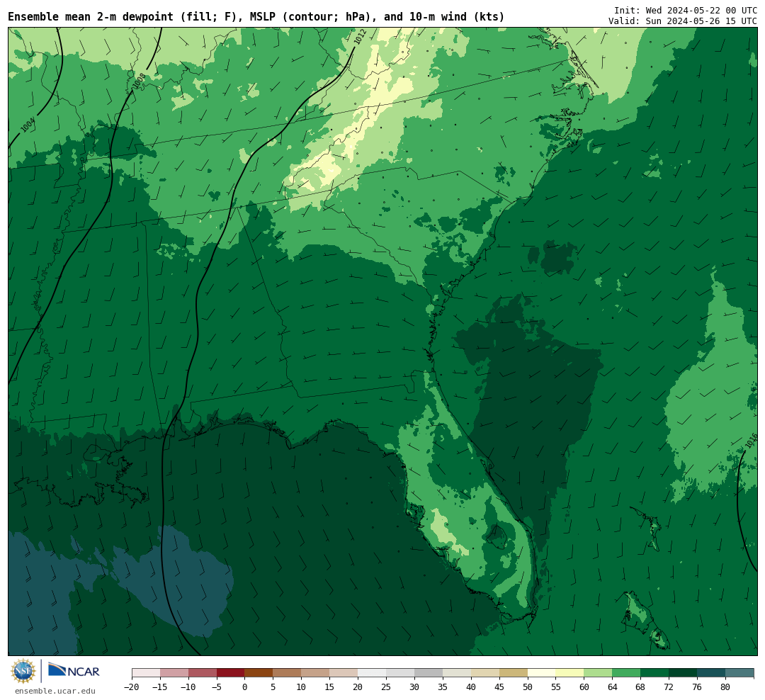Pick the tan swatch between 45 and 50
Screen dimensions: 765x700
514,673
